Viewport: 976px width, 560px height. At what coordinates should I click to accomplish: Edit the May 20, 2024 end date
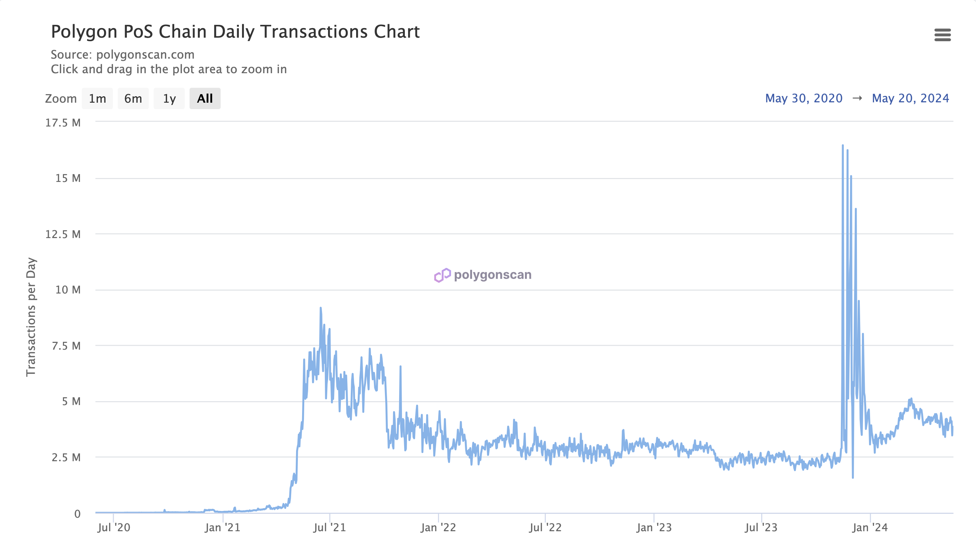point(910,98)
